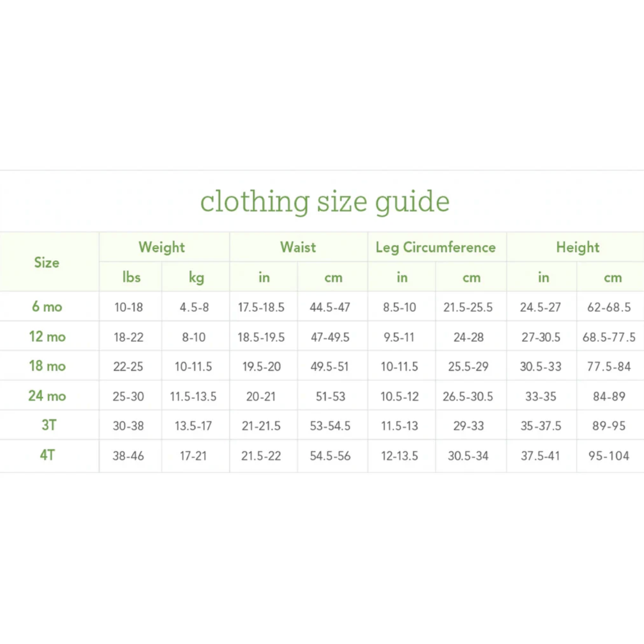
Task: Click the 'clothing size guide' title
Action: tap(324, 201)
